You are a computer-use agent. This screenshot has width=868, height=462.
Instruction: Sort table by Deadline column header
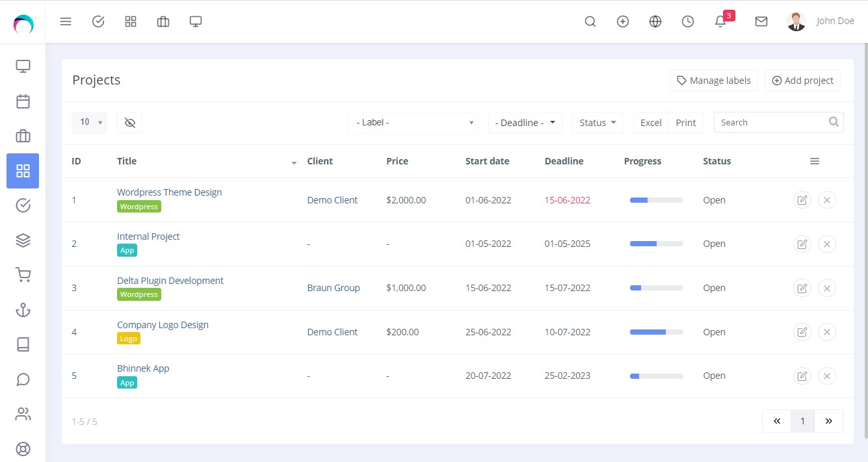pyautogui.click(x=564, y=161)
